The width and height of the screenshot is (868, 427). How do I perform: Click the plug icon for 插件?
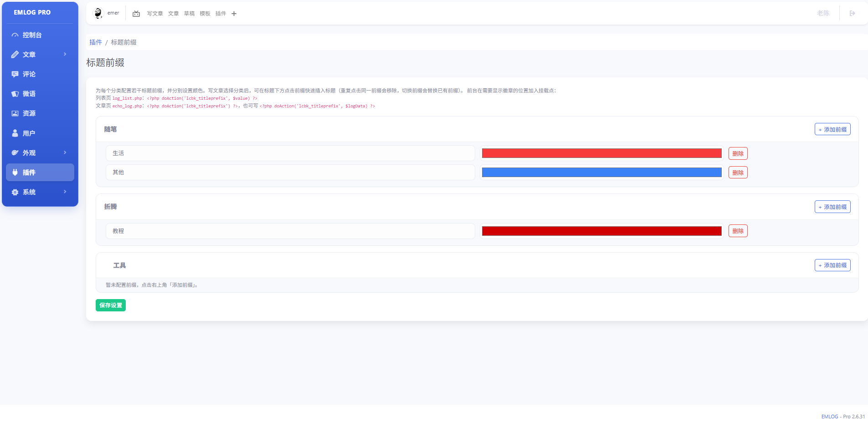pos(15,173)
